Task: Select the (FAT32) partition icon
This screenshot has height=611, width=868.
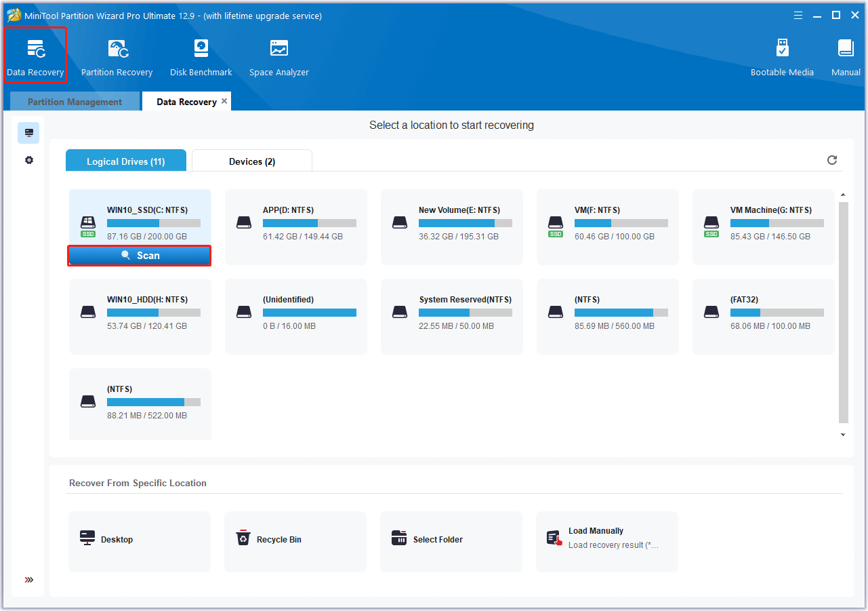Action: (711, 312)
